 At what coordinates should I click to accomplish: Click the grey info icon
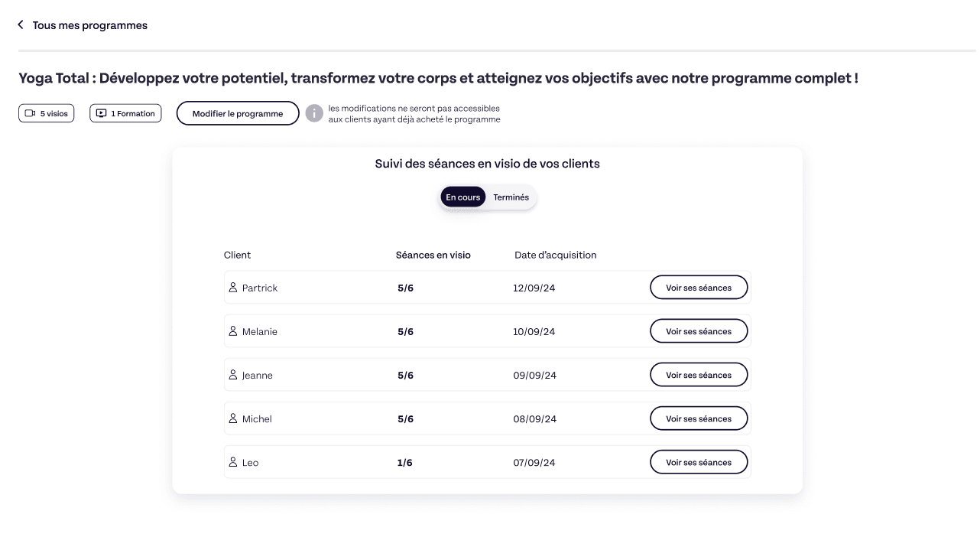coord(314,113)
